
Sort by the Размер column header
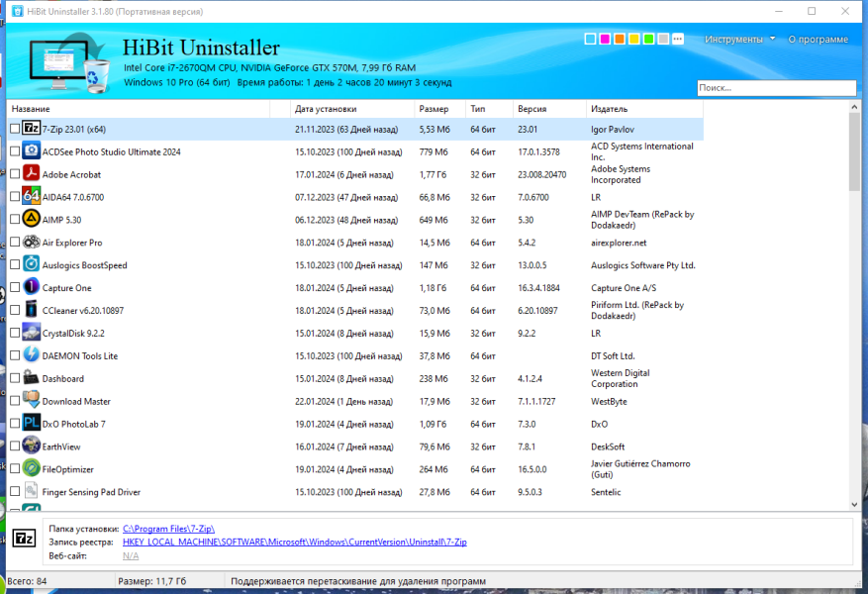(x=440, y=109)
